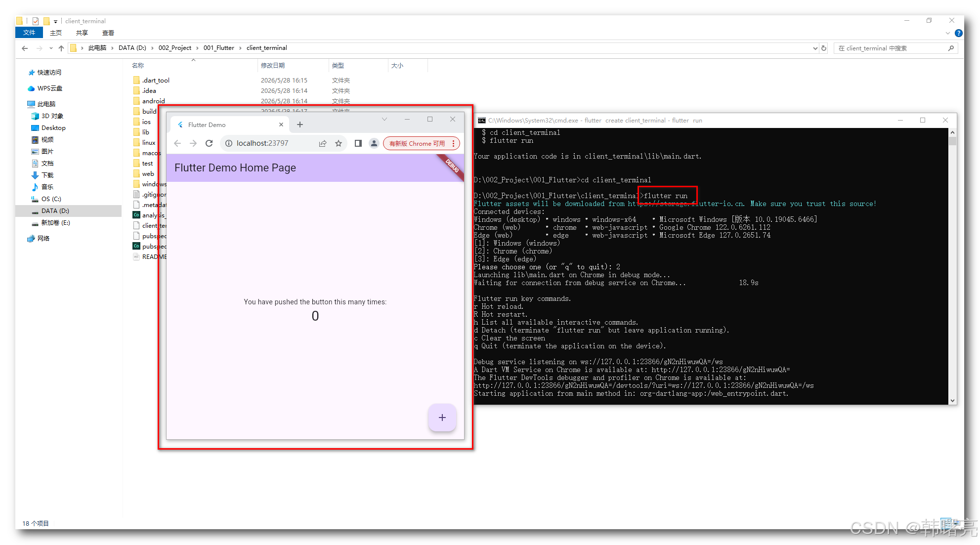Click the DATA (D:) breadcrumb
Image resolution: width=980 pixels, height=545 pixels.
click(x=132, y=48)
